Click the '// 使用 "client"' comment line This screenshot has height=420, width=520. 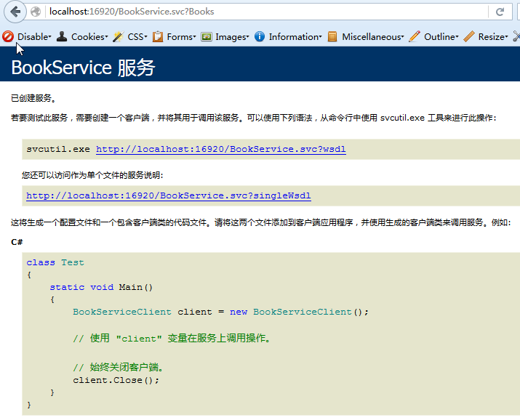tap(172, 338)
